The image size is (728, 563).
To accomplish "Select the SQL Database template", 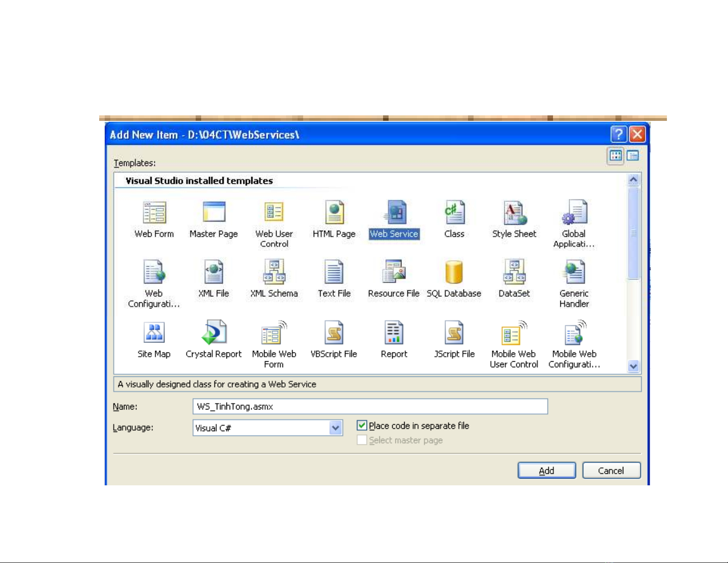I will click(x=454, y=273).
